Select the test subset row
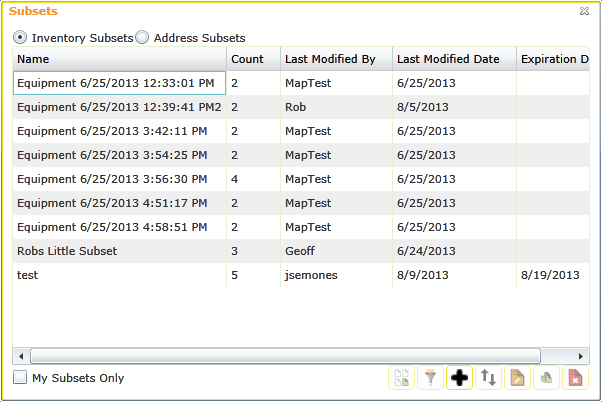 [x=301, y=275]
